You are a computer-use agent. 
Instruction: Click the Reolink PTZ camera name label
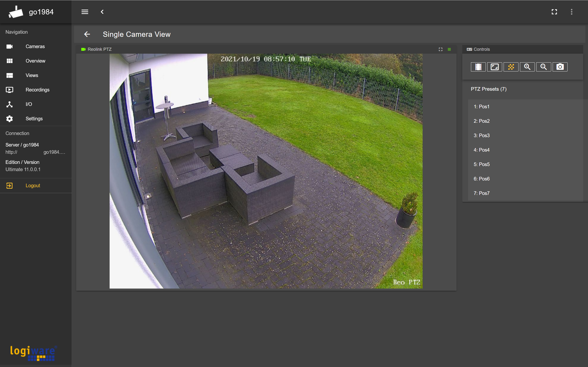(100, 49)
